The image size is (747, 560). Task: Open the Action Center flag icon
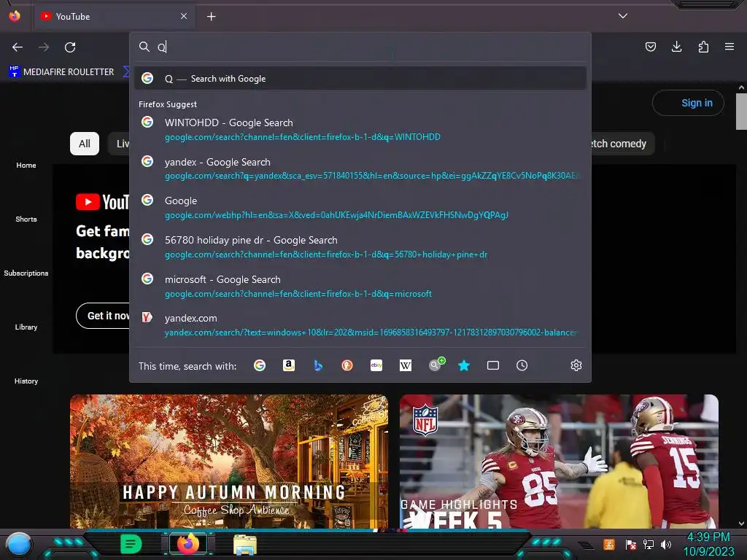(x=630, y=544)
